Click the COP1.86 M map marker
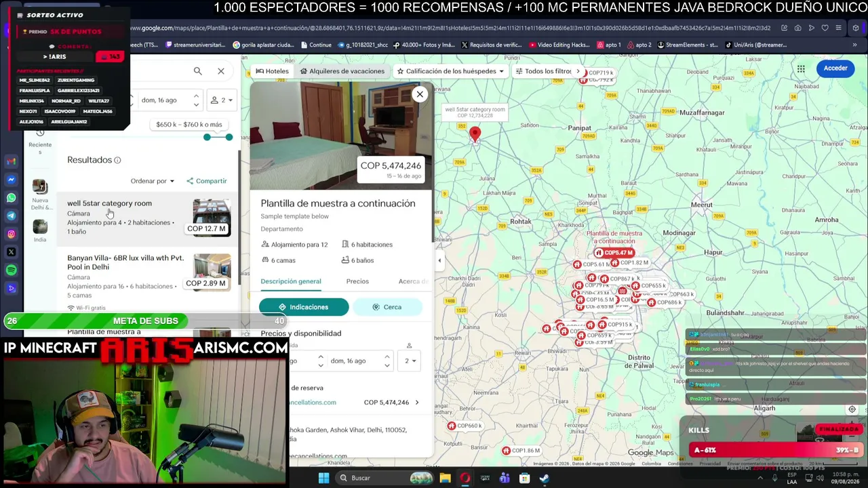Viewport: 868px width, 488px height. pyautogui.click(x=521, y=451)
